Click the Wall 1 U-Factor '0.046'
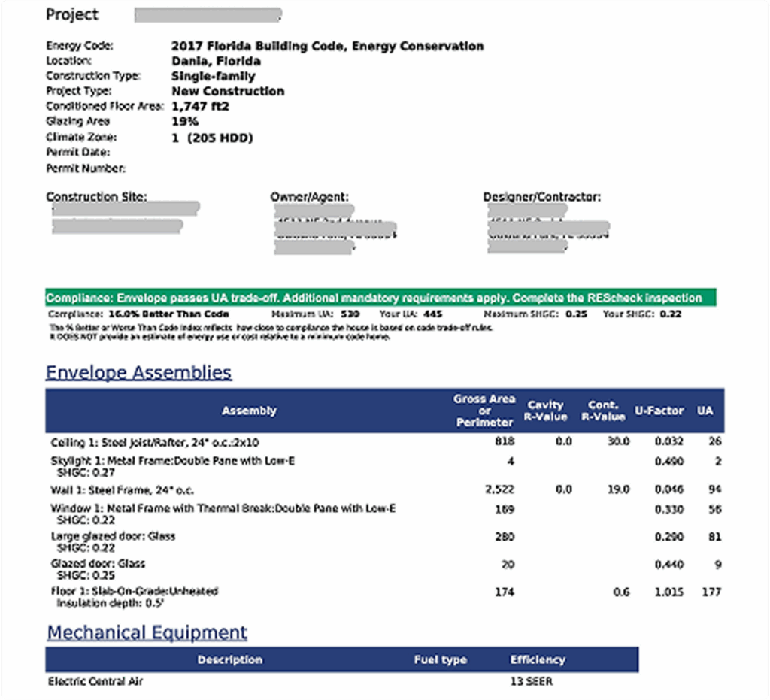The height and width of the screenshot is (700, 770). click(x=668, y=489)
